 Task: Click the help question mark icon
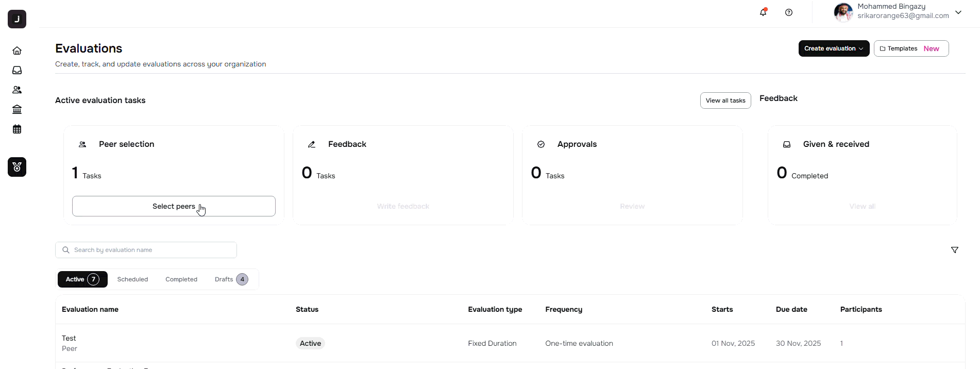(789, 12)
